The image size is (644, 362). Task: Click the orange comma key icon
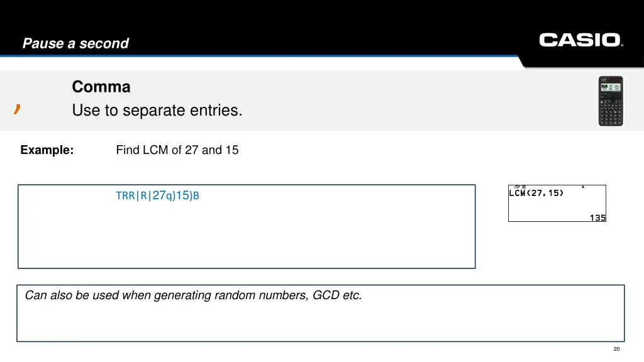tap(17, 109)
